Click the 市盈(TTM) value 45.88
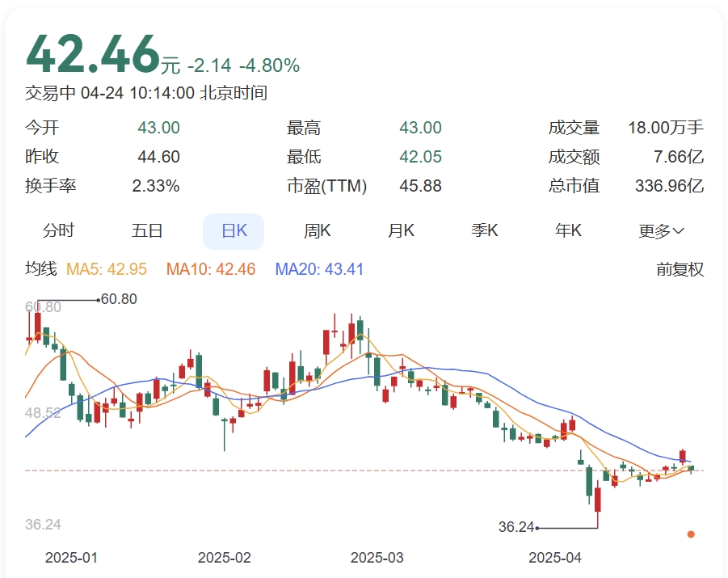This screenshot has height=578, width=728. [x=421, y=186]
